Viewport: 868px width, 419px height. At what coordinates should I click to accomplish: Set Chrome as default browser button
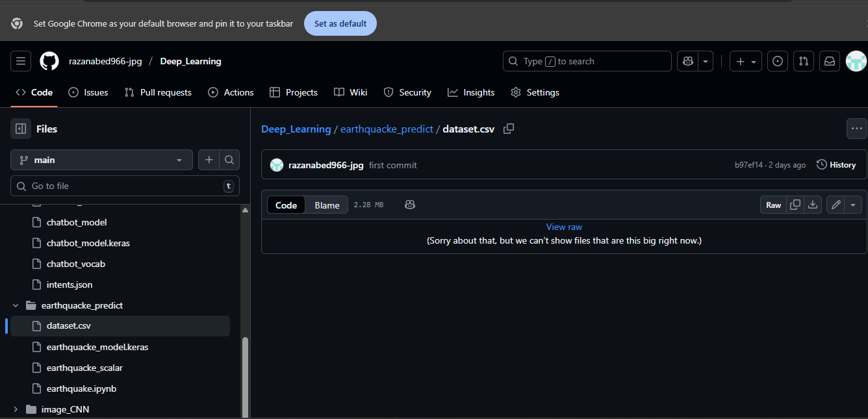point(340,23)
